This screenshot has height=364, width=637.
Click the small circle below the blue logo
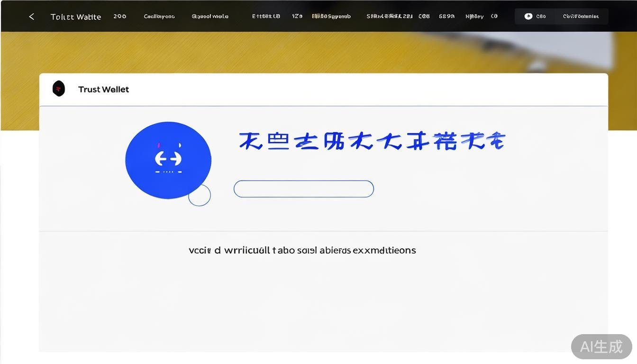tap(199, 195)
